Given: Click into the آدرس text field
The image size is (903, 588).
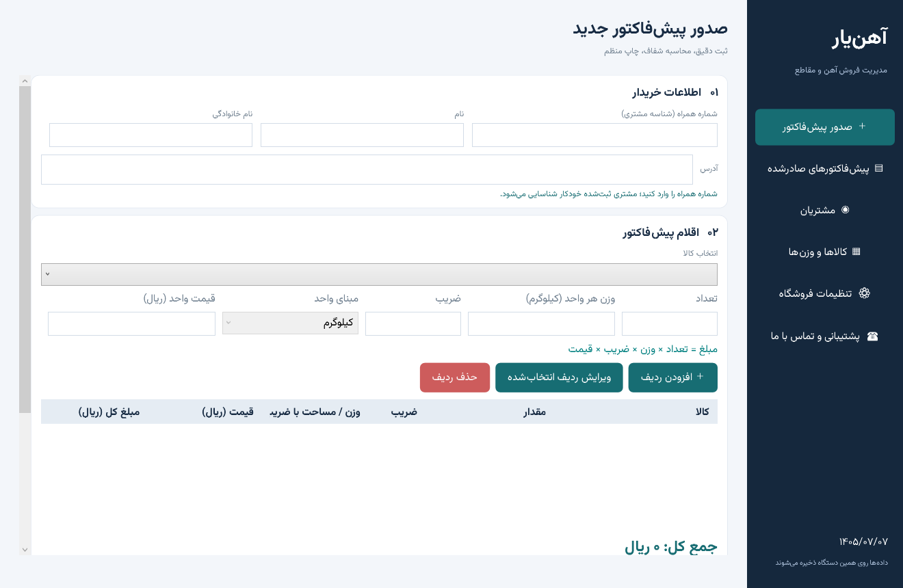Looking at the screenshot, I should pos(367,170).
